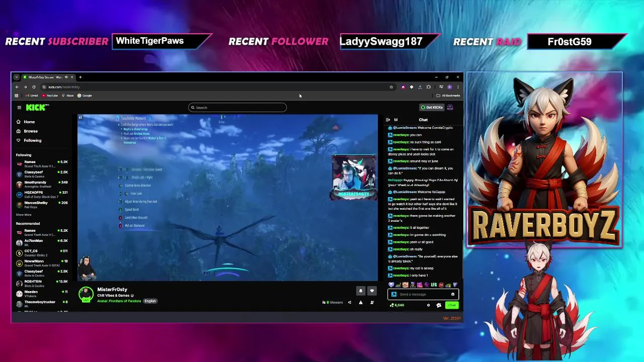Image resolution: width=644 pixels, height=362 pixels.
Task: Open HOZAOFPS channel in Following list
Action: (x=42, y=194)
